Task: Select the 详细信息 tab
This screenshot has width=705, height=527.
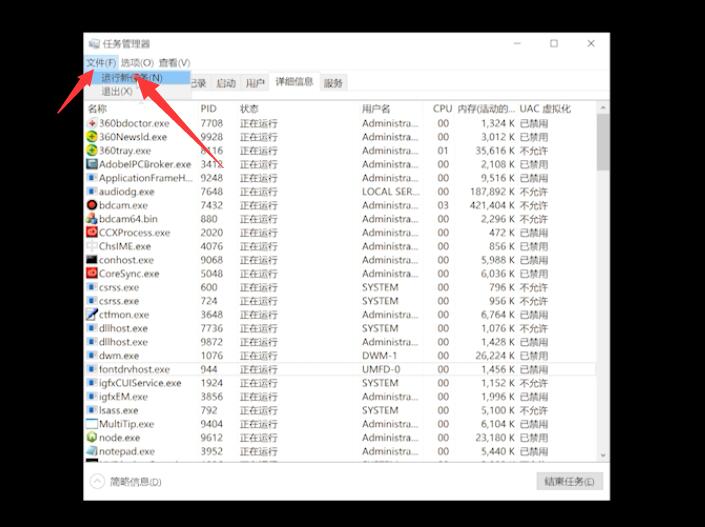Action: coord(294,81)
